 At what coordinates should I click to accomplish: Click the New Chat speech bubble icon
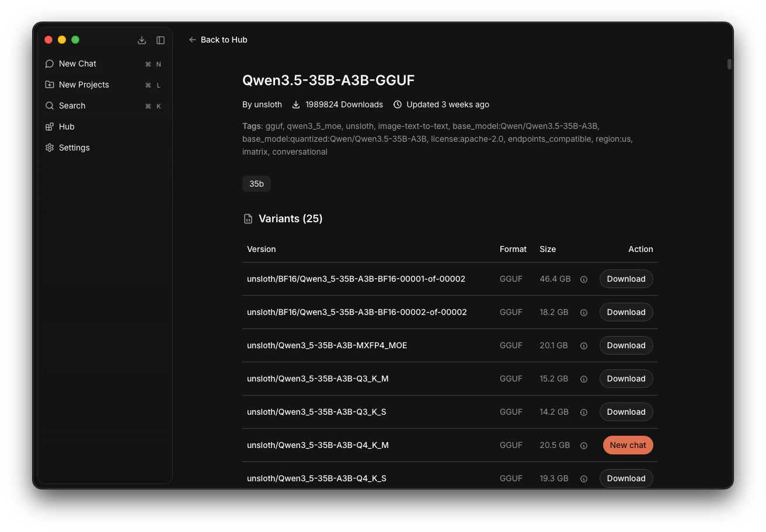(x=50, y=64)
